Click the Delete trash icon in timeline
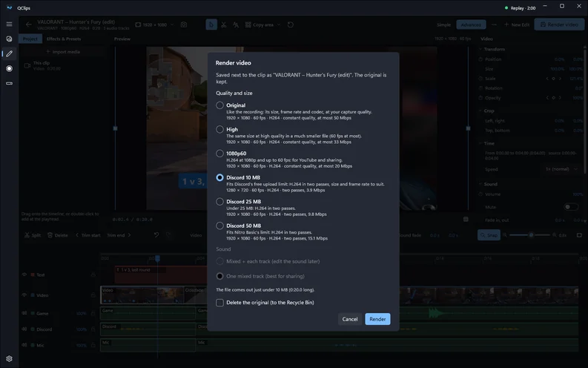Screen dimensions: 588x368 pos(50,235)
